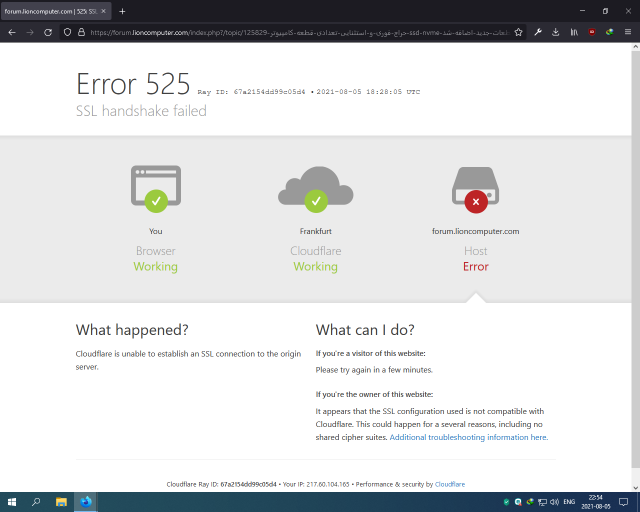Open the Windows Start menu
640x512 pixels.
tap(11, 501)
